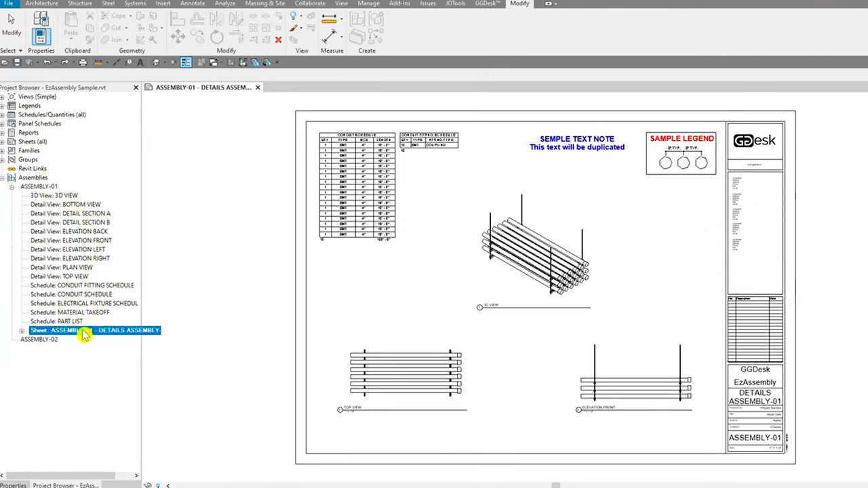Expand the Sheets (all) tree node
The height and width of the screenshot is (488, 868).
[x=3, y=142]
